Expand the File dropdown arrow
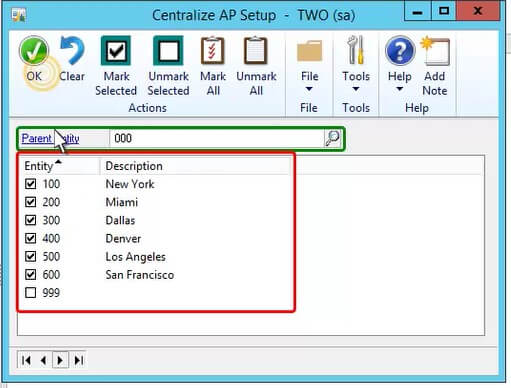511x388 pixels. pos(309,89)
